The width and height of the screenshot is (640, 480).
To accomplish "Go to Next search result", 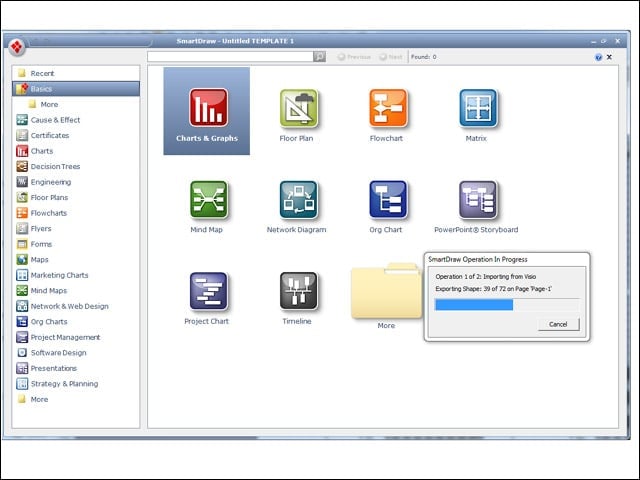I will pyautogui.click(x=391, y=57).
